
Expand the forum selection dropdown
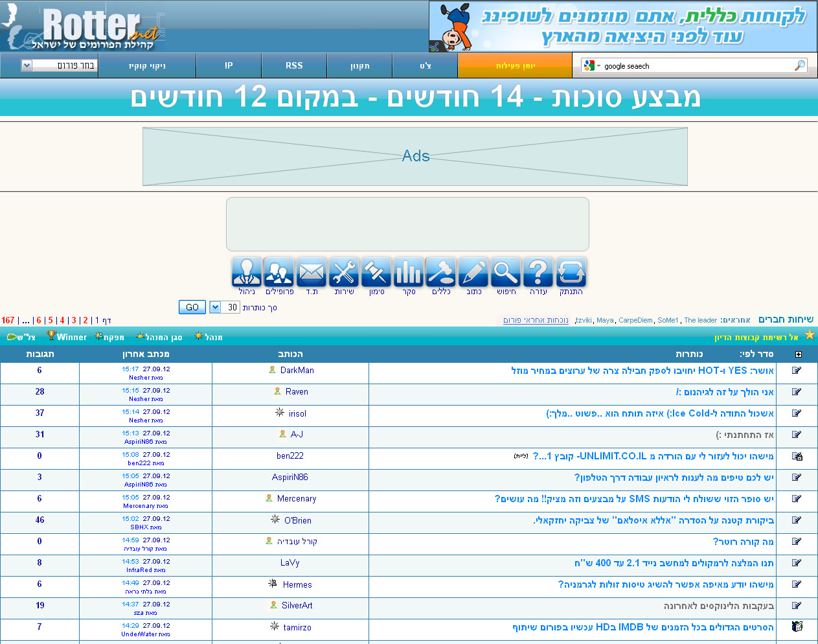pyautogui.click(x=27, y=65)
